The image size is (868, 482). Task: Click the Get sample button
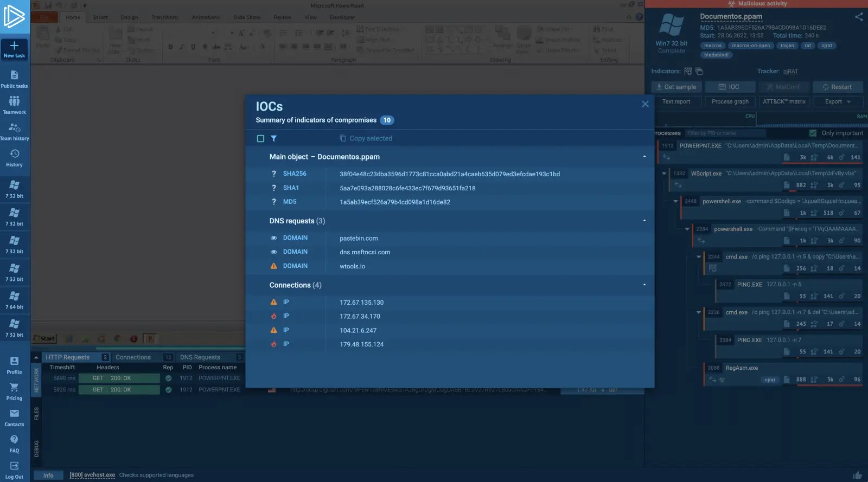(x=676, y=87)
